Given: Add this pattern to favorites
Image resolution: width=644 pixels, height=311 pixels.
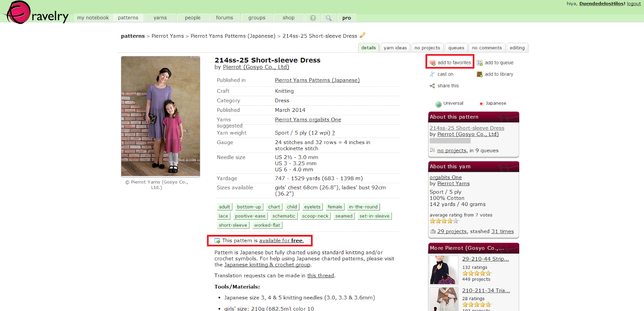Looking at the screenshot, I should [x=450, y=62].
